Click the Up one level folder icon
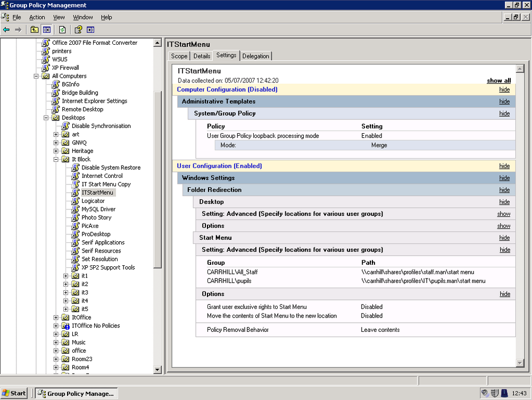This screenshot has height=400, width=532. (x=34, y=30)
